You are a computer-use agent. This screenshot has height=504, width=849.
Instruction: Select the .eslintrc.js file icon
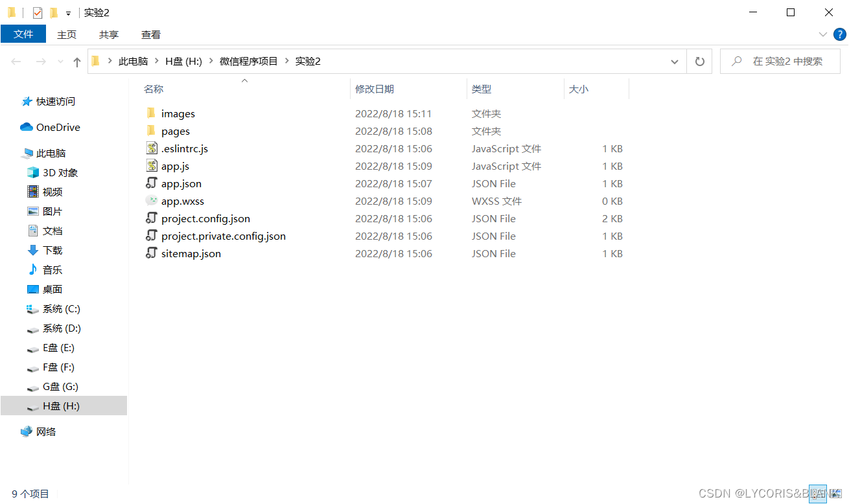pyautogui.click(x=151, y=148)
